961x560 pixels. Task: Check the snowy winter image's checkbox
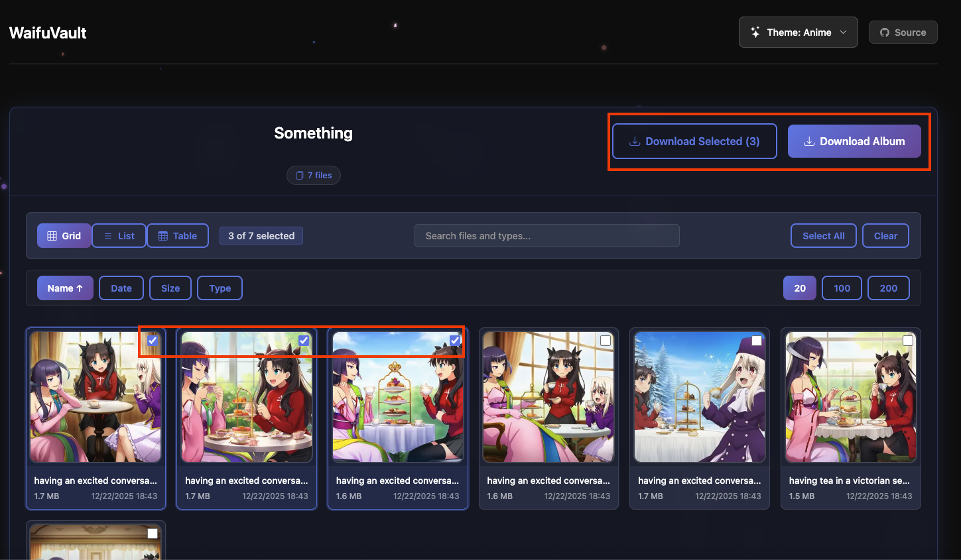coord(757,341)
